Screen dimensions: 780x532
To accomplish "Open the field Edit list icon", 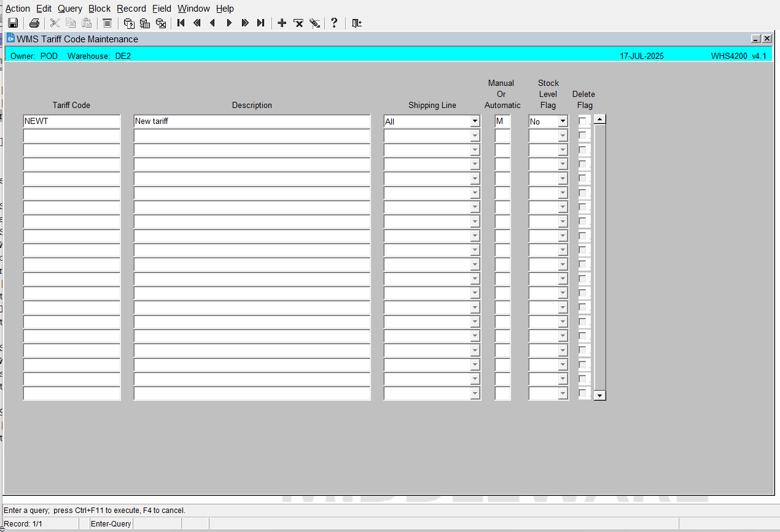I will coord(107,23).
